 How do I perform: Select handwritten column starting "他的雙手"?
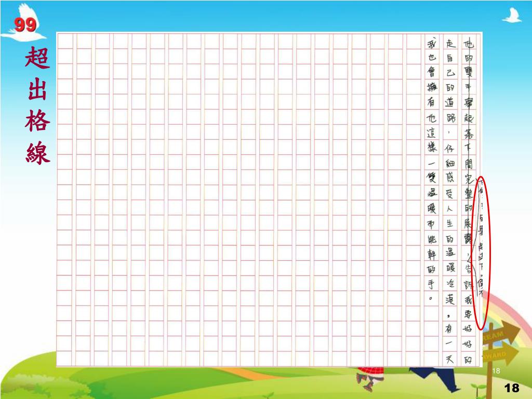[468, 201]
